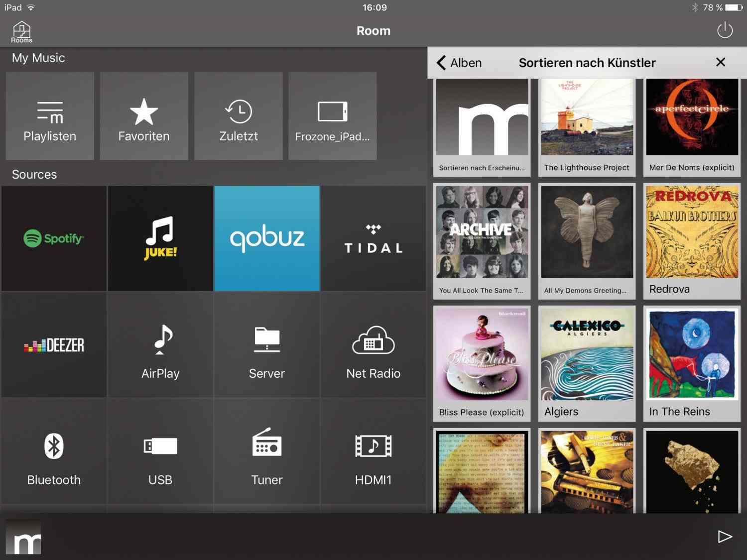
Task: Open You All Look The Same album
Action: (x=482, y=241)
